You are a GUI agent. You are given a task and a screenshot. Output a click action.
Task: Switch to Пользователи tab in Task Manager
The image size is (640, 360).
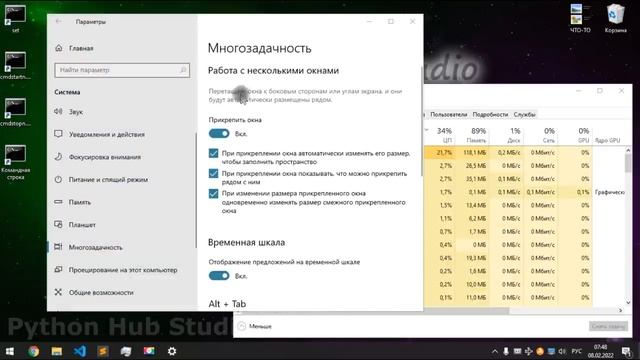click(449, 115)
